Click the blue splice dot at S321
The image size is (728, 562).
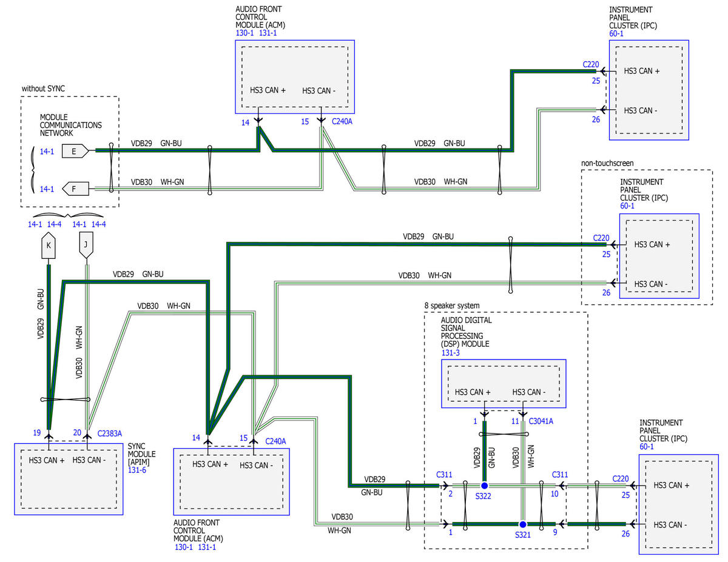click(x=522, y=524)
